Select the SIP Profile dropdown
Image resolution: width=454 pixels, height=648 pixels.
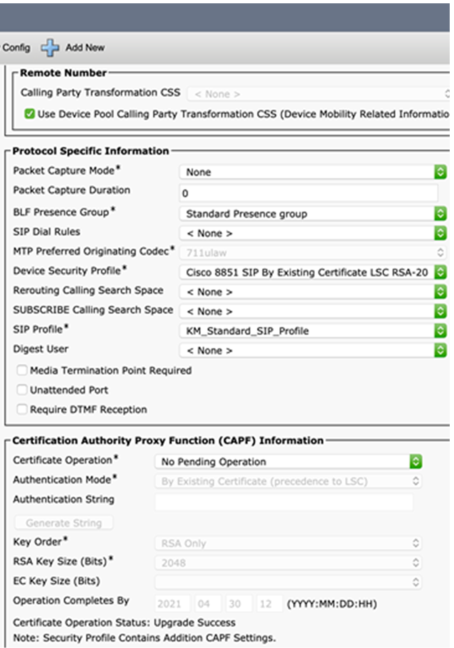pos(313,331)
